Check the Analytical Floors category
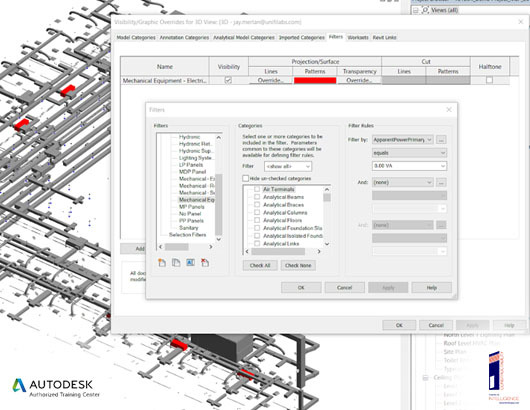The width and height of the screenshot is (530, 410). 257,220
